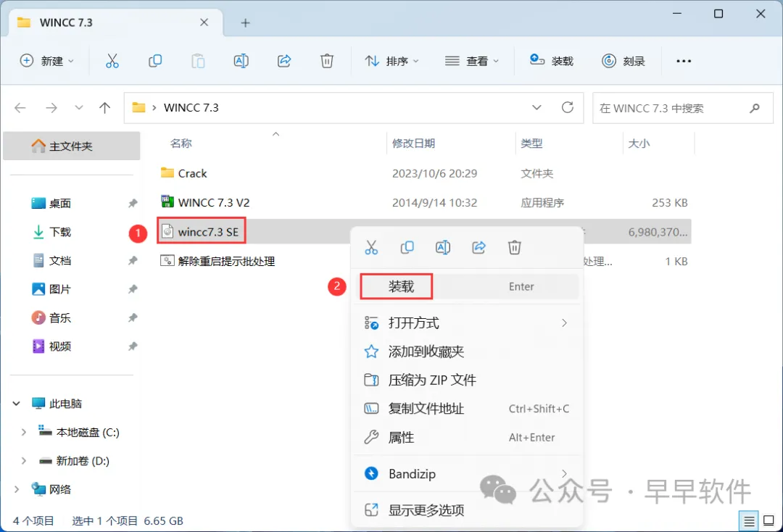Sort by 名称 column header

[x=181, y=144]
